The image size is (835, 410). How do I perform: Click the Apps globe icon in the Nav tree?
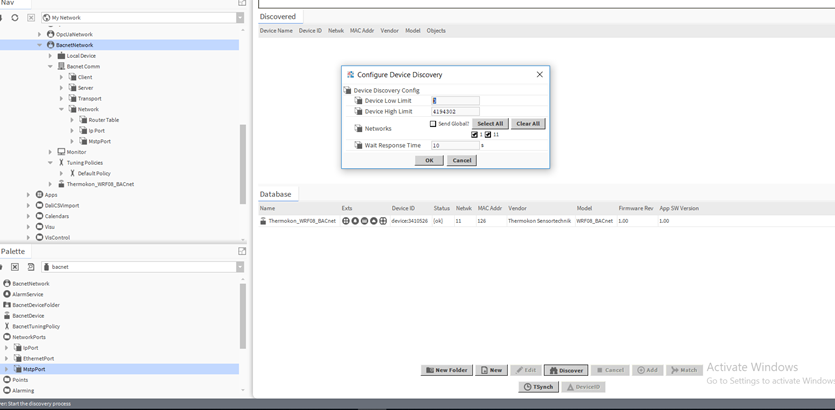click(39, 195)
